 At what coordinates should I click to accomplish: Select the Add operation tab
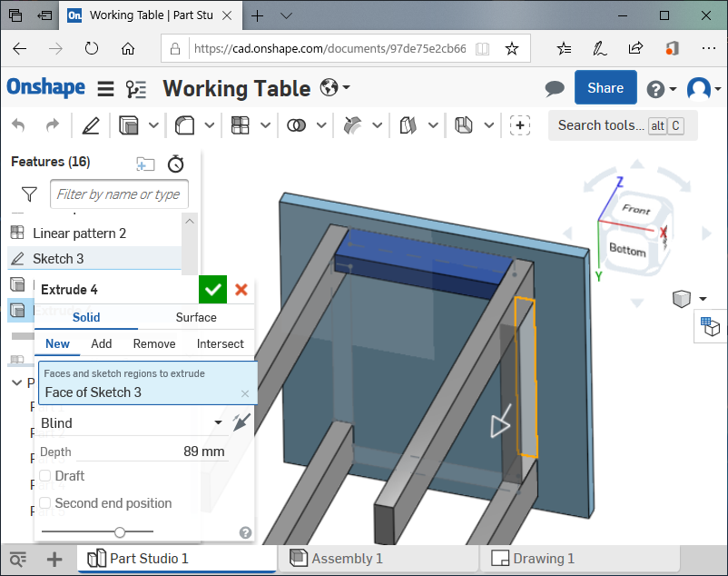click(102, 343)
